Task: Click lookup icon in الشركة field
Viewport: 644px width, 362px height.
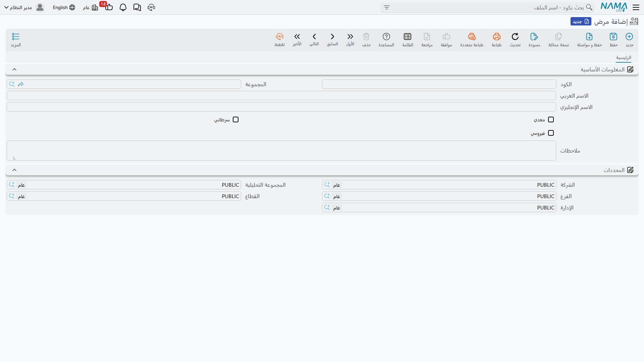Action: pyautogui.click(x=327, y=185)
